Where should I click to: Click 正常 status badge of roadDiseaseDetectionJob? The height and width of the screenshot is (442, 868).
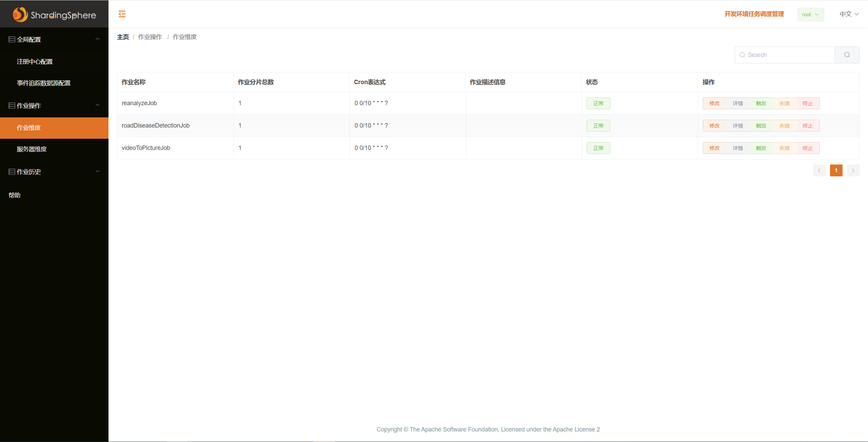[x=598, y=126]
